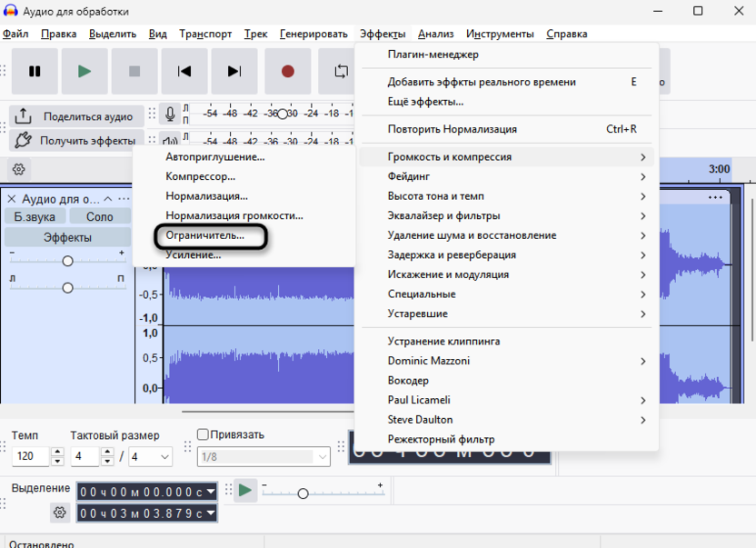Solo the track using Соло button
756x548 pixels.
[99, 216]
